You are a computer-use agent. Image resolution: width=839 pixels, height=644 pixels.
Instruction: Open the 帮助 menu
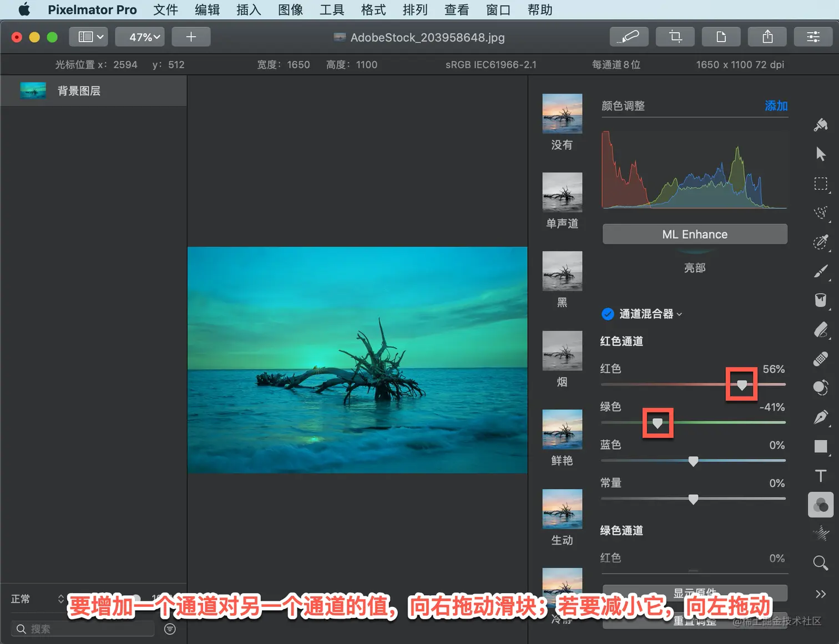tap(540, 9)
